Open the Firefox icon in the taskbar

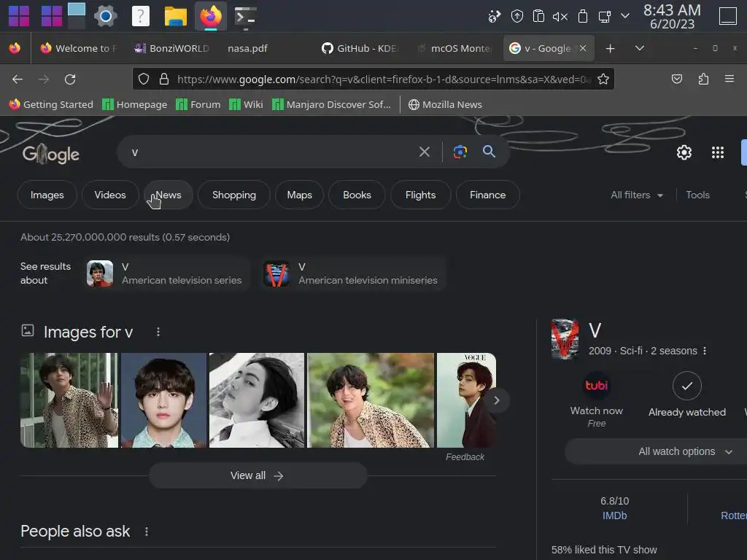point(211,16)
